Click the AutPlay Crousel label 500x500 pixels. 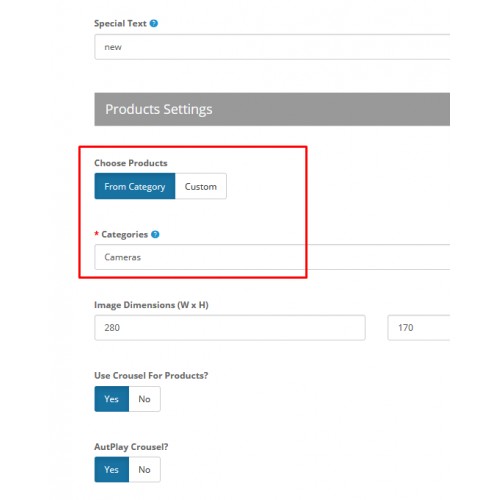tap(131, 447)
